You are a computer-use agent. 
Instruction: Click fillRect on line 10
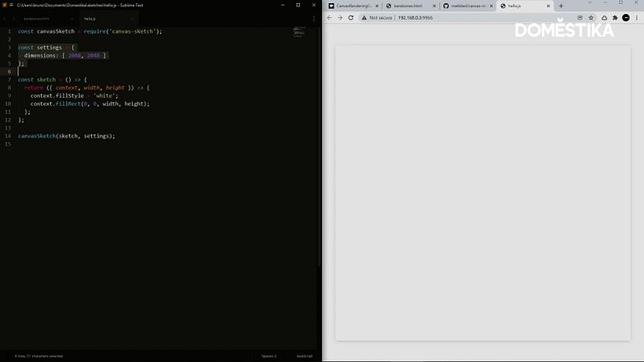pyautogui.click(x=68, y=104)
